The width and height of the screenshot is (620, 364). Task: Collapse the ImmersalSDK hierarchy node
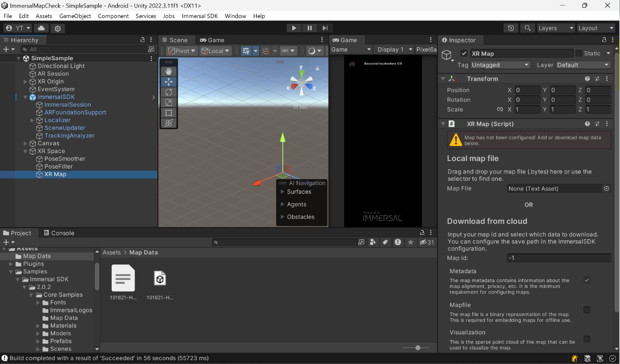coord(25,97)
